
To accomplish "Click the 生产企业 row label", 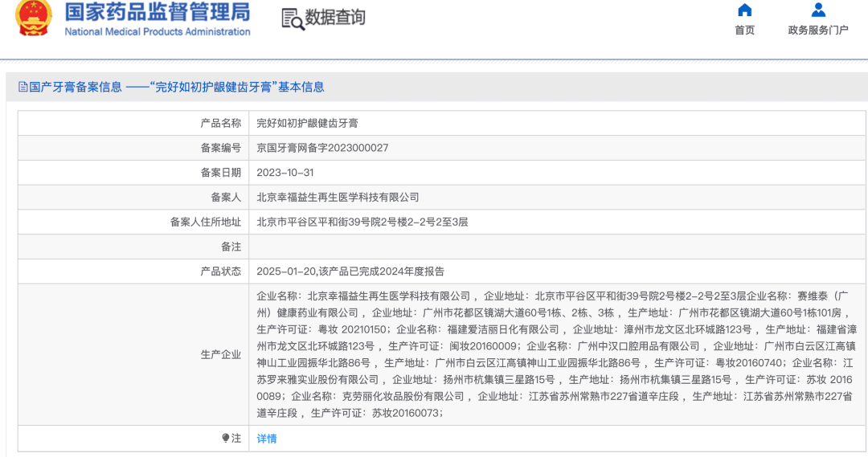I will click(220, 354).
